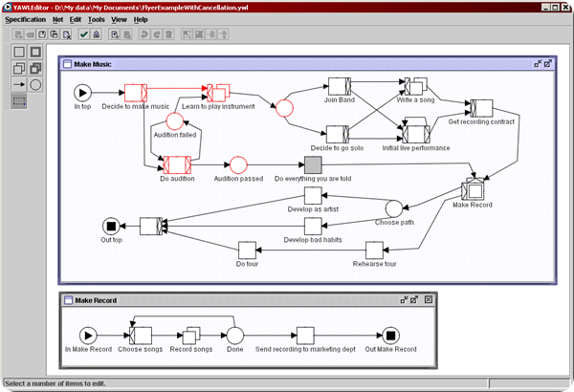Viewport: 574px width, 392px height.
Task: Click the green checkmark validate specification icon
Action: [84, 34]
